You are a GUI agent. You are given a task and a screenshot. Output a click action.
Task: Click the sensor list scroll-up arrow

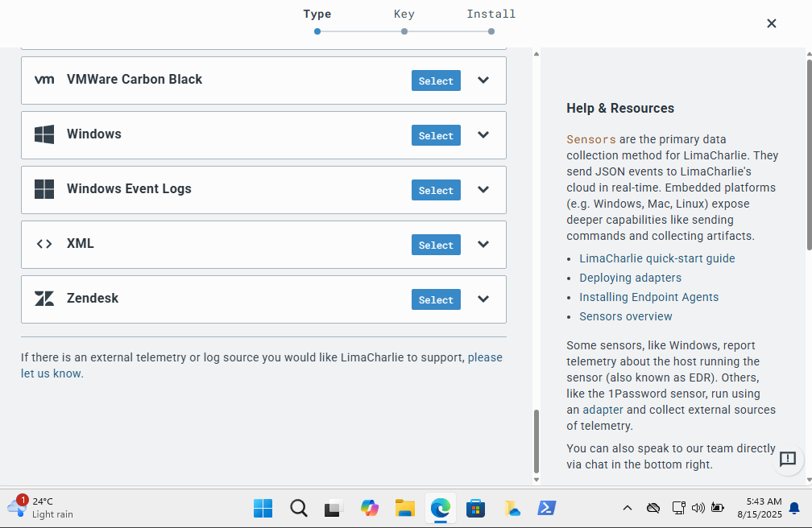pyautogui.click(x=536, y=54)
